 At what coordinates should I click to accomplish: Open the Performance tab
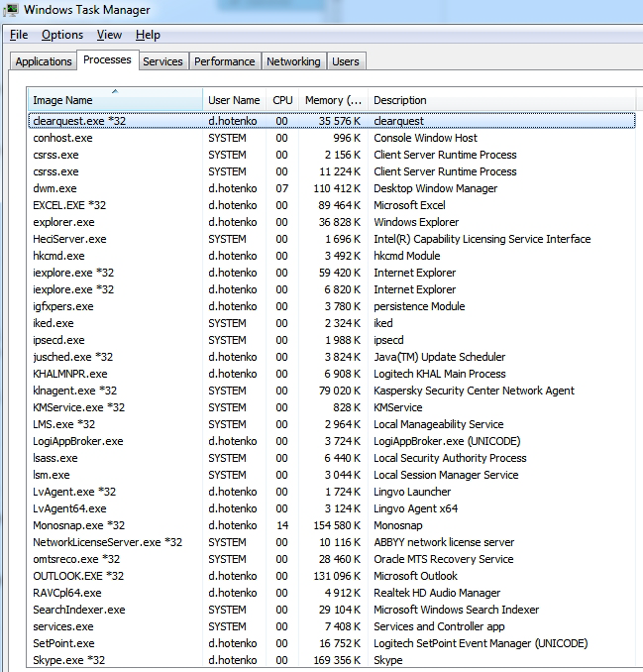tap(225, 61)
